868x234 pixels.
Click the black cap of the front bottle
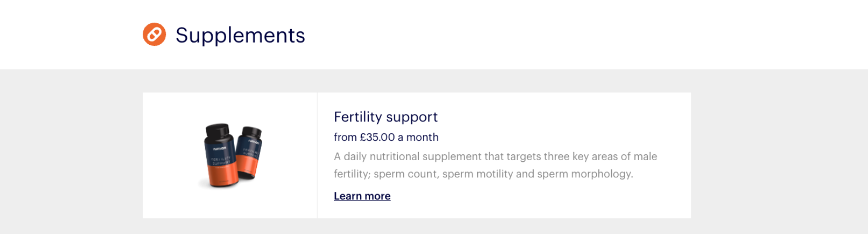(217, 130)
